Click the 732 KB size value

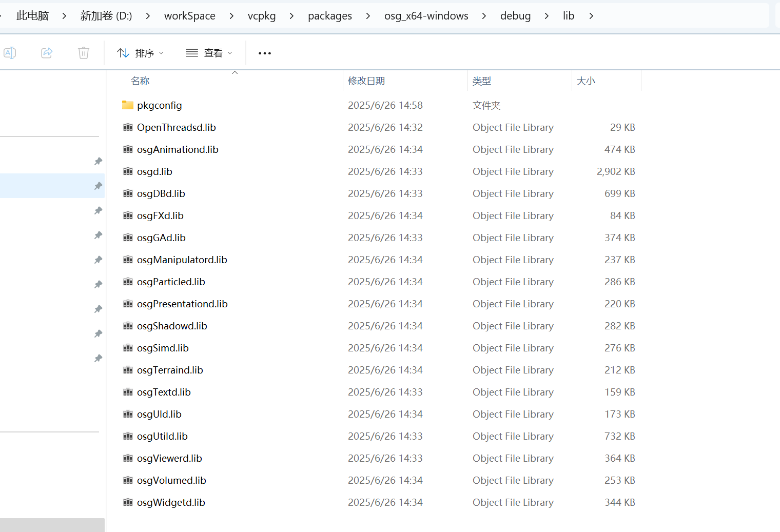point(620,436)
